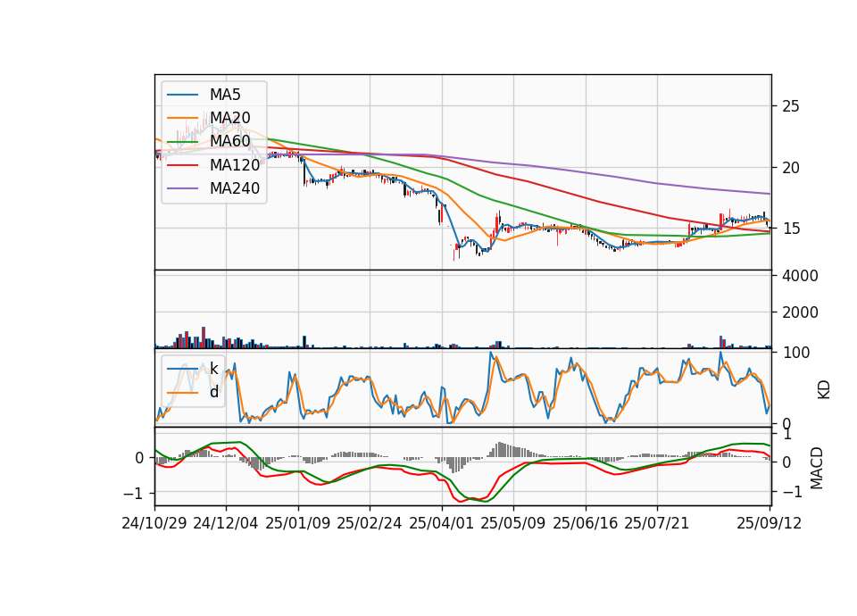
Task: Click the MA20 legend label
Action: coord(230,118)
